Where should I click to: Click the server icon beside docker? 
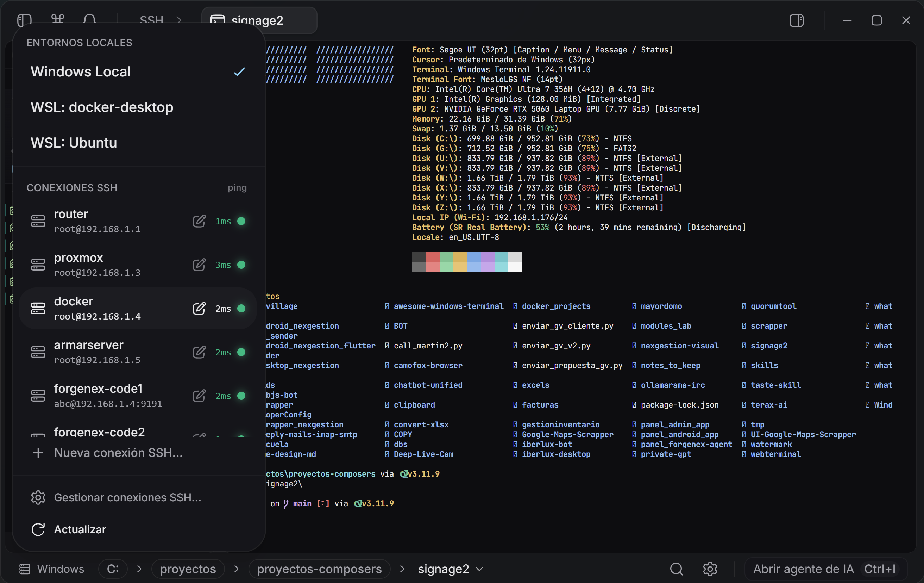pyautogui.click(x=38, y=308)
